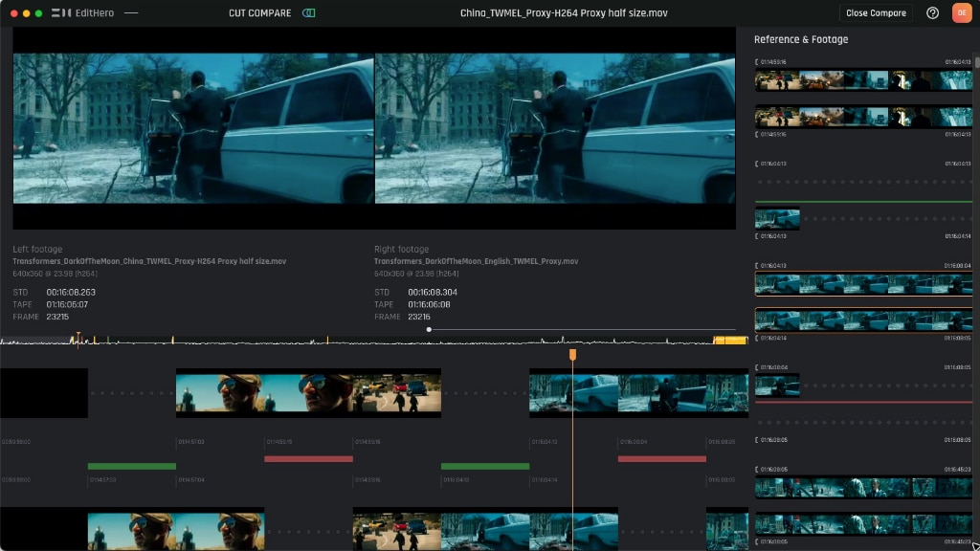Click the orange playhead marker handle
980x551 pixels.
(x=572, y=355)
